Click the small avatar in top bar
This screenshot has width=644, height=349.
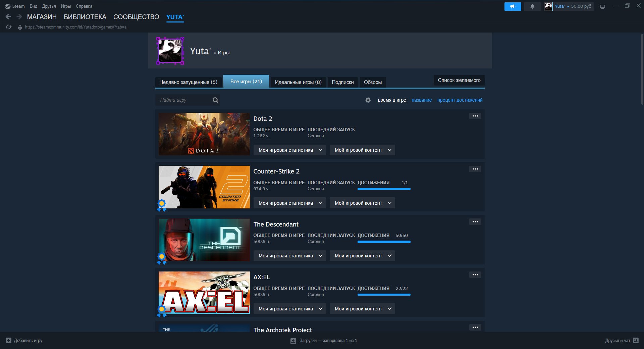point(548,6)
